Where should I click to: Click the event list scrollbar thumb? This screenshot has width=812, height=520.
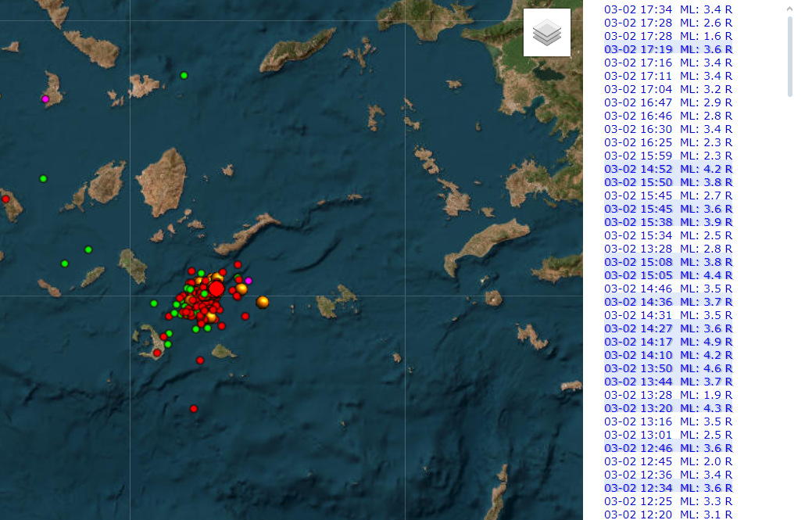point(789,55)
